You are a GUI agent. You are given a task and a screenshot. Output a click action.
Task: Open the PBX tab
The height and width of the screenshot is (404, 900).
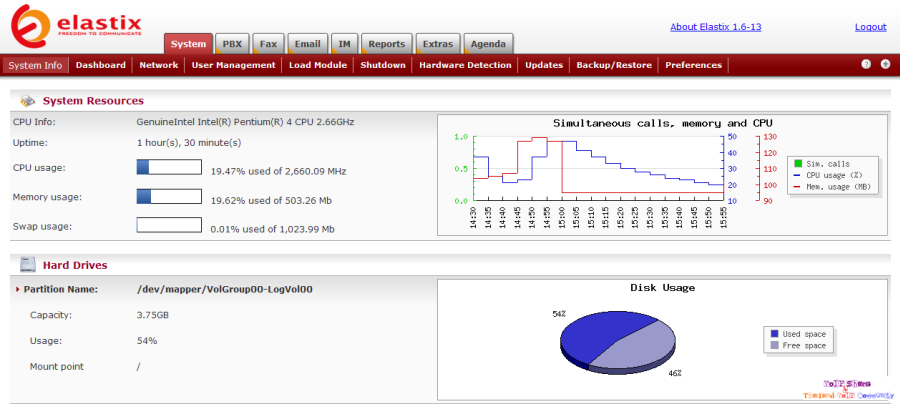(232, 44)
